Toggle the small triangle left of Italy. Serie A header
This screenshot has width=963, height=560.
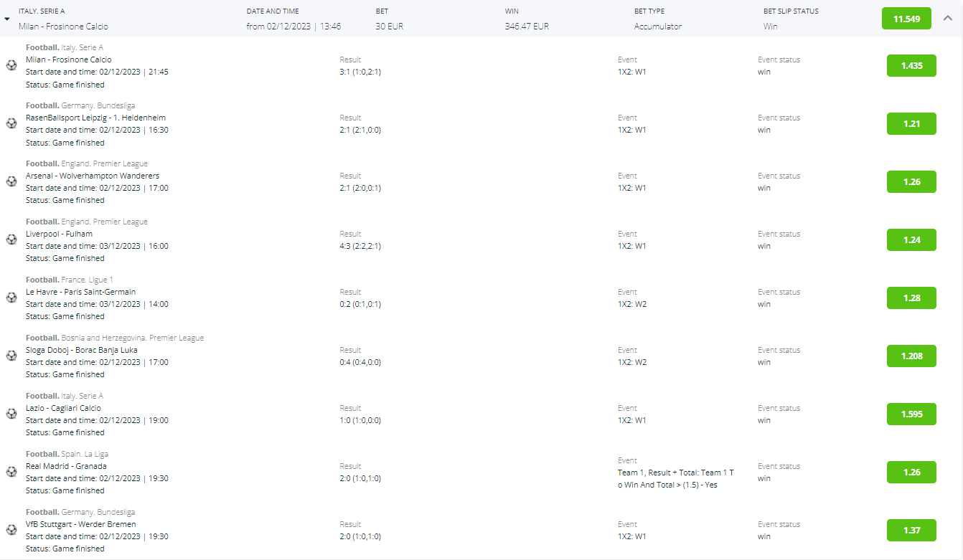7,19
